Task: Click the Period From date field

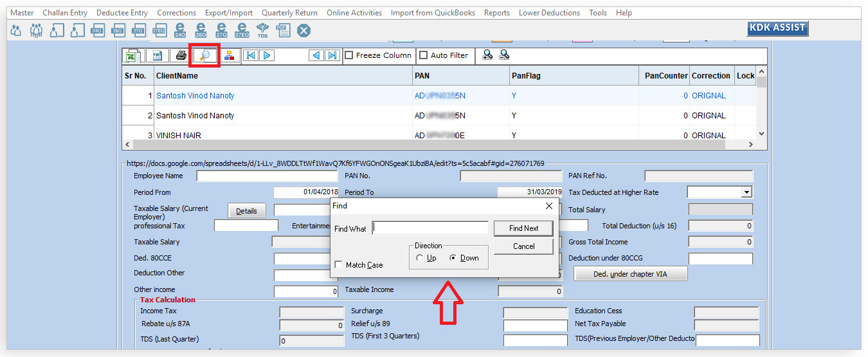Action: coord(306,192)
